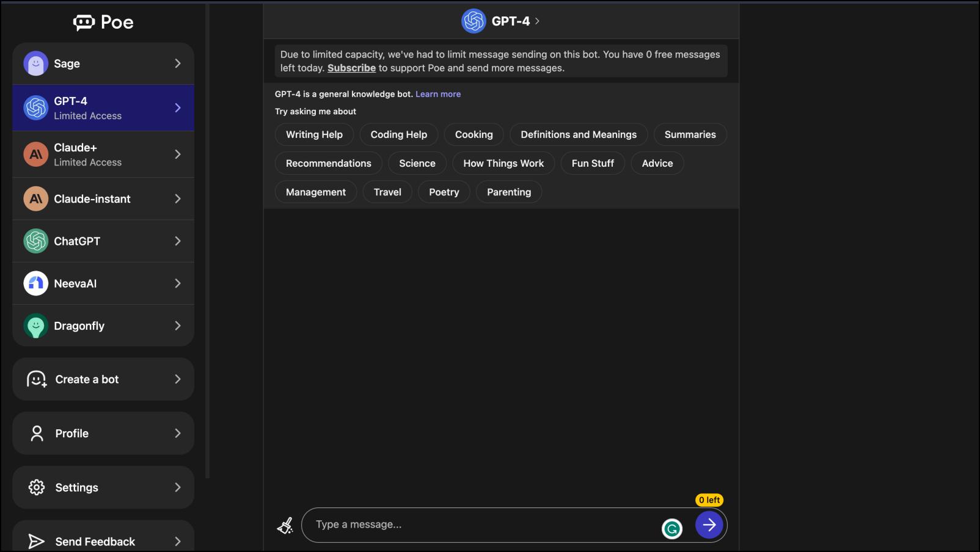This screenshot has width=980, height=552.
Task: Choose the Travel suggestion
Action: tap(387, 192)
